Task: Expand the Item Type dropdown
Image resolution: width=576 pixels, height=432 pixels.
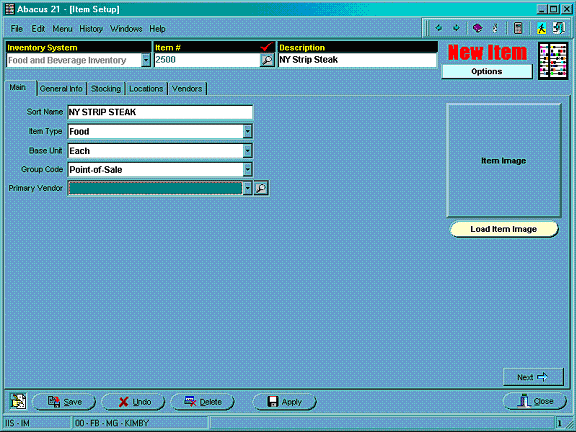Action: click(248, 131)
